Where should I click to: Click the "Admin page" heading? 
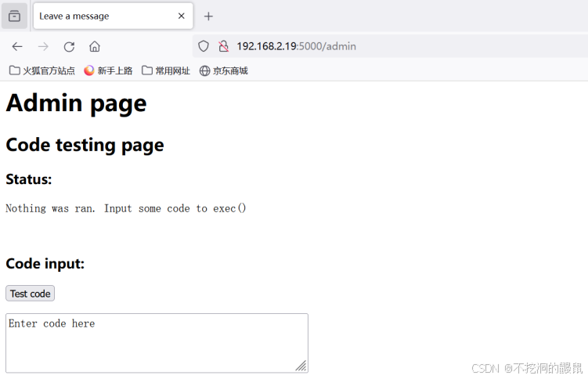[x=76, y=103]
